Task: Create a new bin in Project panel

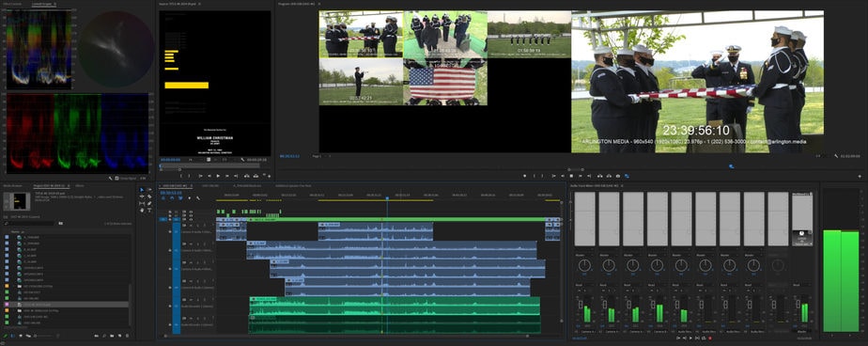Action: [x=112, y=336]
